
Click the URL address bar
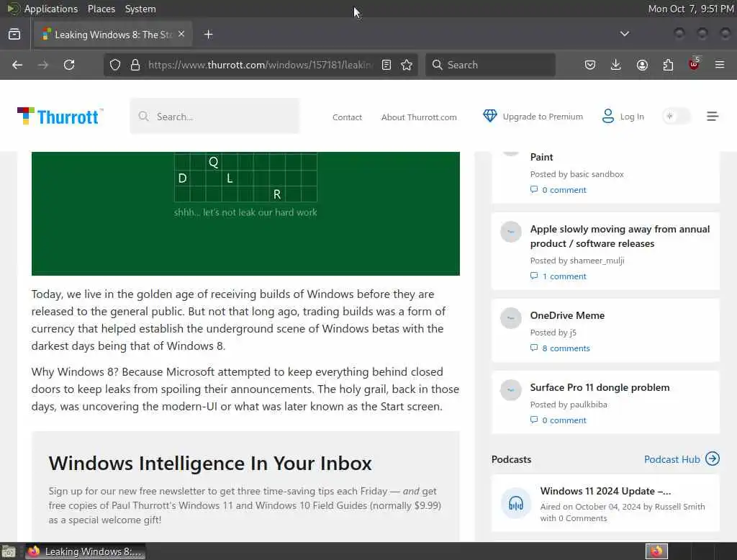pos(260,65)
